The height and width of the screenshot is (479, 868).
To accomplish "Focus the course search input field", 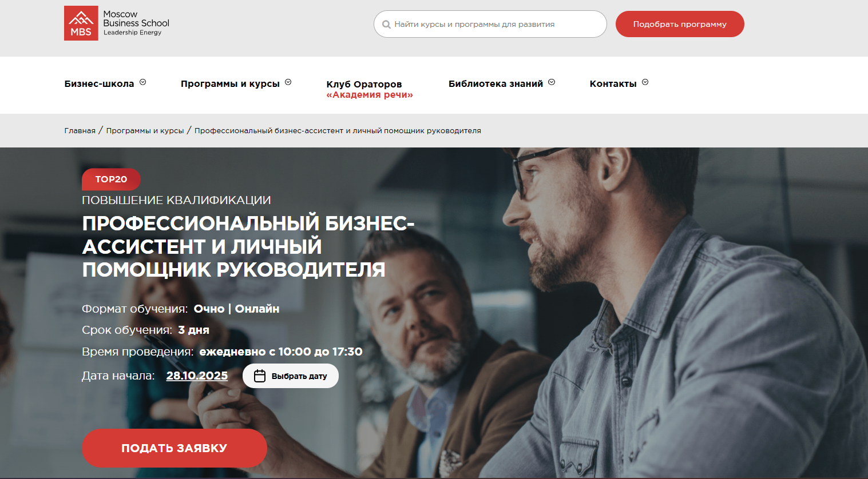I will pyautogui.click(x=490, y=24).
